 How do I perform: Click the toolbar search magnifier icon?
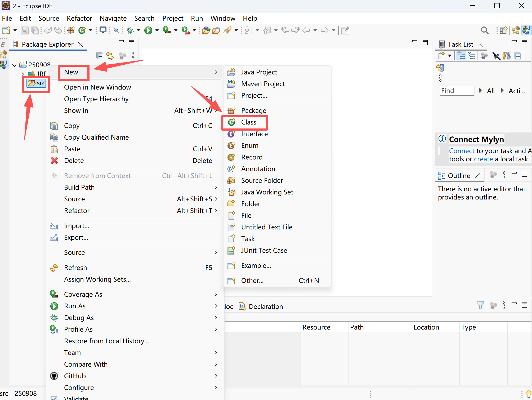pyautogui.click(x=484, y=30)
